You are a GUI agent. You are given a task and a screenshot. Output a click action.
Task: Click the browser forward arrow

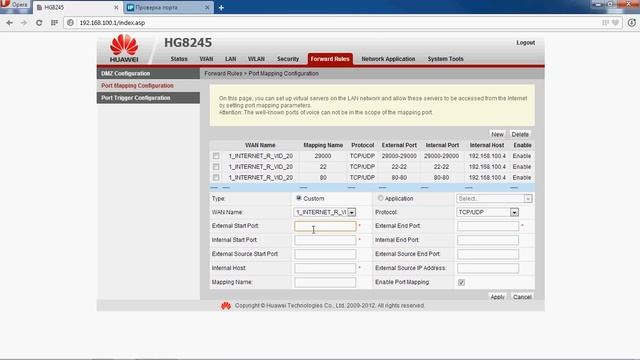click(24, 23)
